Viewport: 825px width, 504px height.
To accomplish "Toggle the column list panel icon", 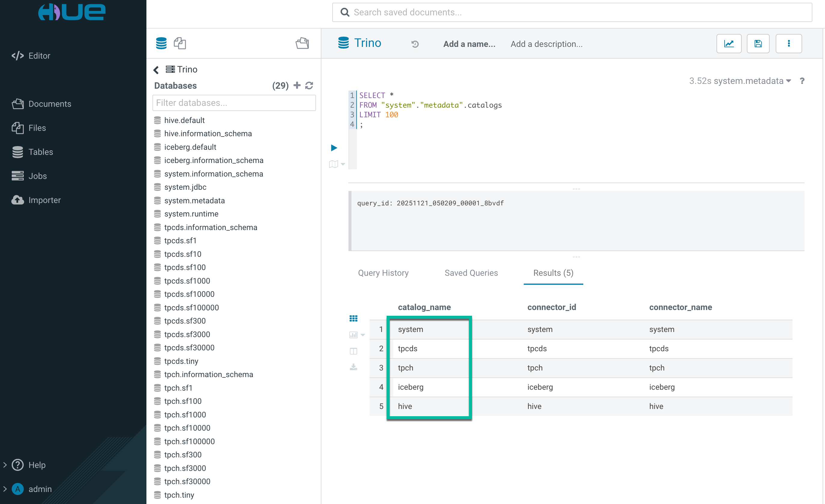I will click(353, 351).
